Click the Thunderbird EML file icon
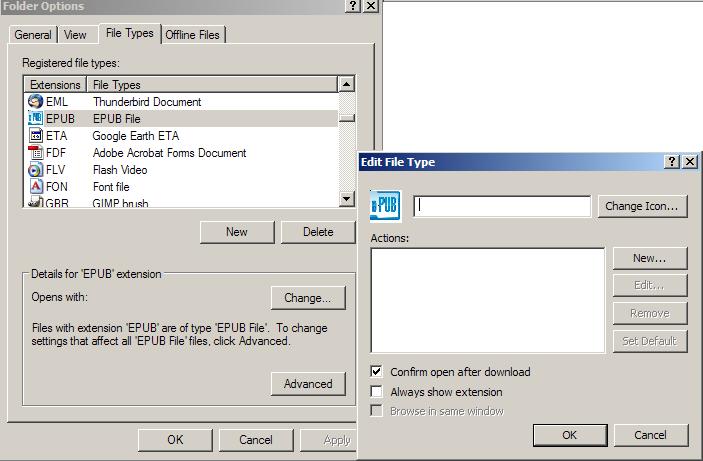 tap(35, 102)
